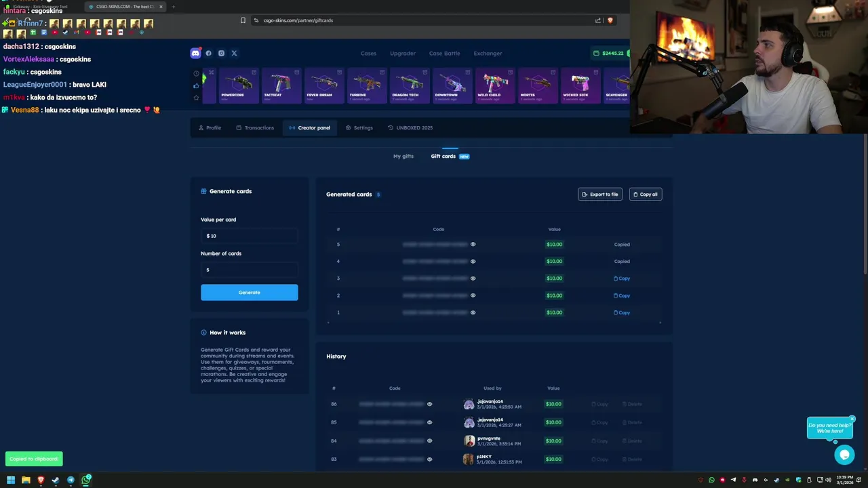Open the TACTICAT drop card

[281, 85]
